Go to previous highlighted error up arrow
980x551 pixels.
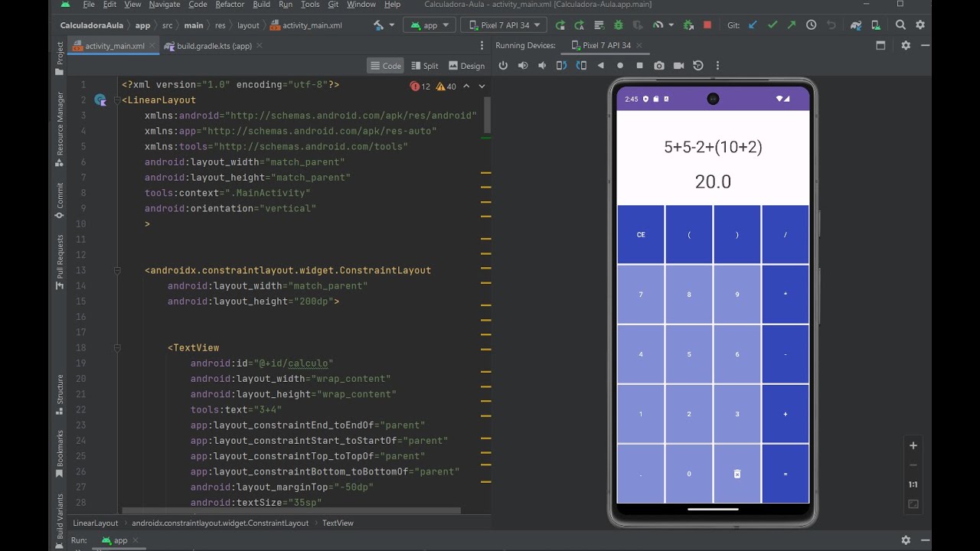point(465,86)
